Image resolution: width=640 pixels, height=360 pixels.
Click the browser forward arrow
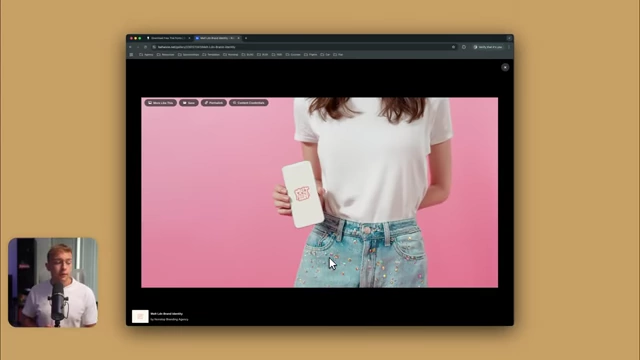pos(138,47)
